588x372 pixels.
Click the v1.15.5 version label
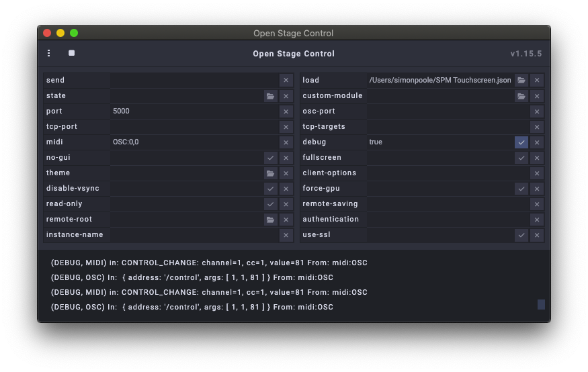[526, 54]
